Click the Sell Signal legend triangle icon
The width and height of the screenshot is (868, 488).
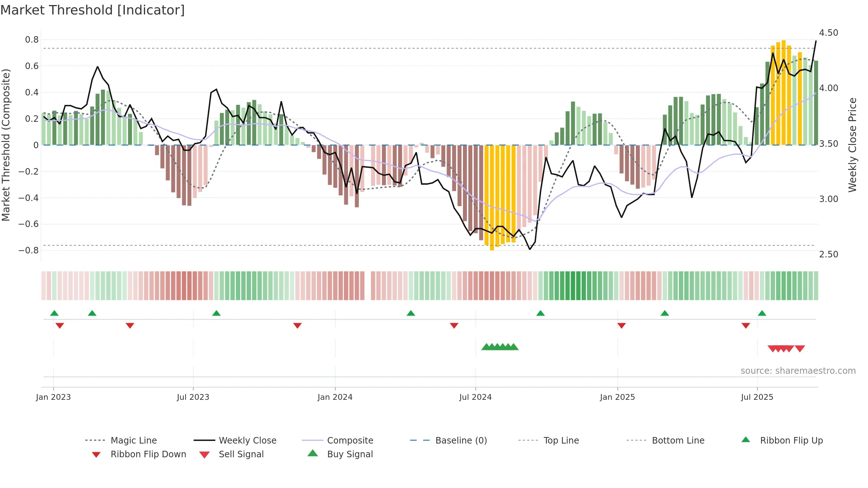pos(204,455)
